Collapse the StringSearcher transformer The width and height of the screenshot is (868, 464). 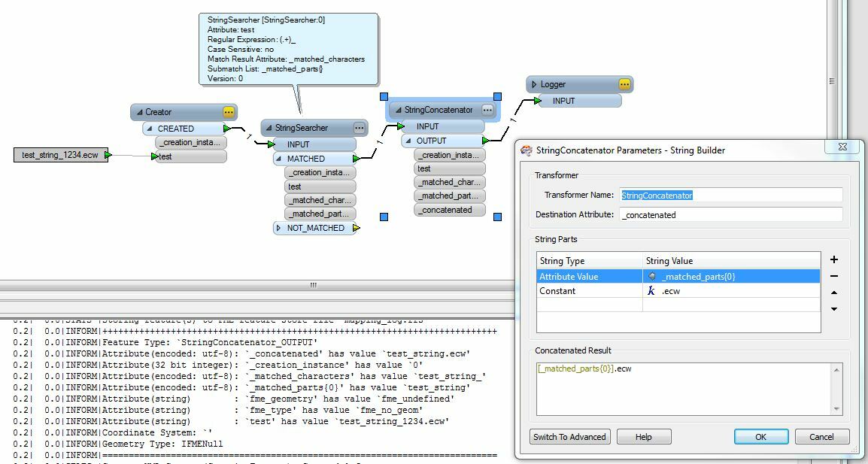tap(269, 128)
